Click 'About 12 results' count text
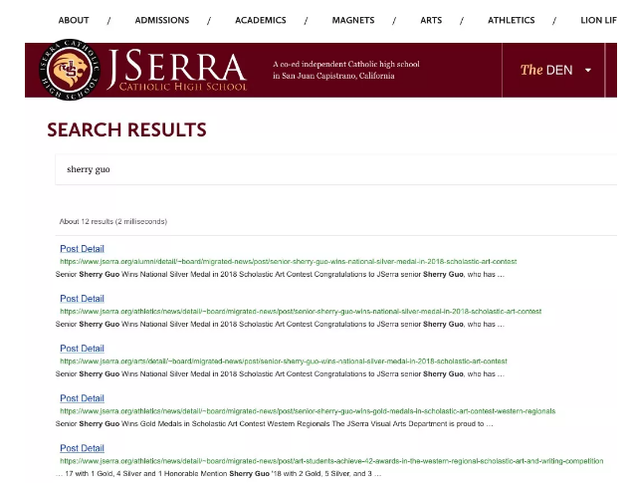 coord(113,221)
